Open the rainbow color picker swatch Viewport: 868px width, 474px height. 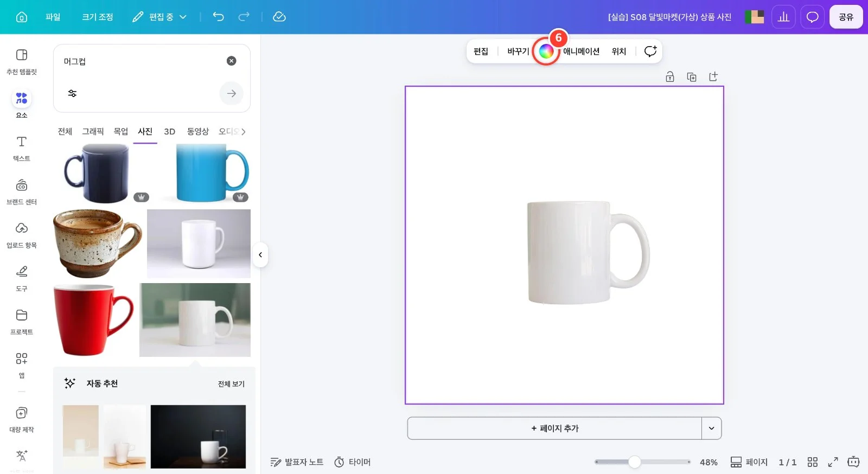point(546,52)
